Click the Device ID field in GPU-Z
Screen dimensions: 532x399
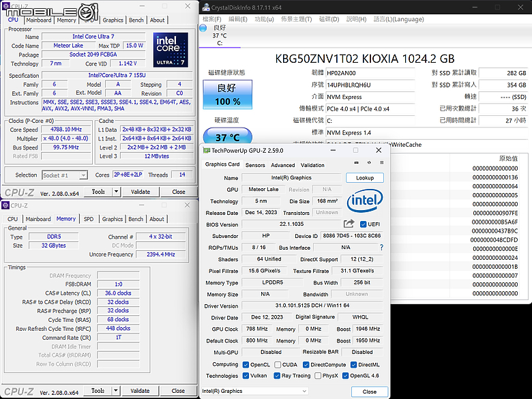(x=351, y=236)
